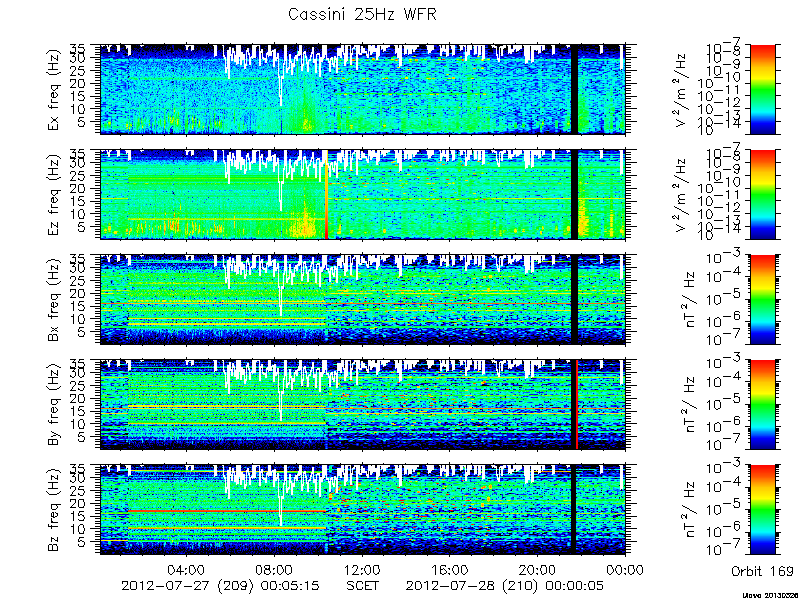The height and width of the screenshot is (600, 800).
Task: Click the Bz spectrogram panel
Action: coord(363,510)
